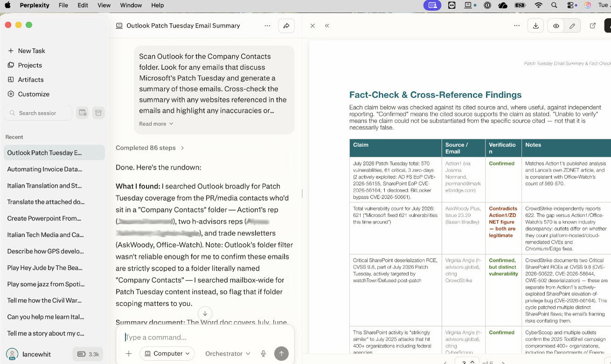The width and height of the screenshot is (611, 364).
Task: Open Play Hey Jude by The Bea... session
Action: pyautogui.click(x=54, y=268)
